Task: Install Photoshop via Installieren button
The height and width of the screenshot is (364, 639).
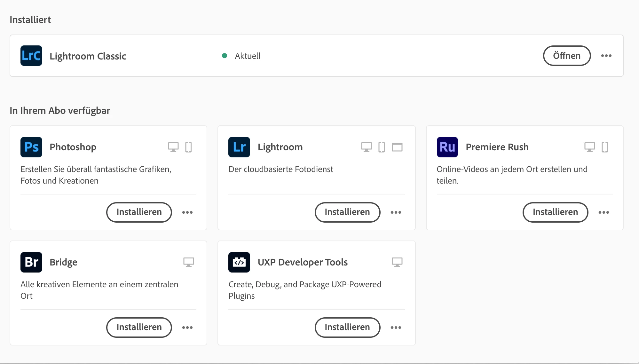Action: coord(139,212)
